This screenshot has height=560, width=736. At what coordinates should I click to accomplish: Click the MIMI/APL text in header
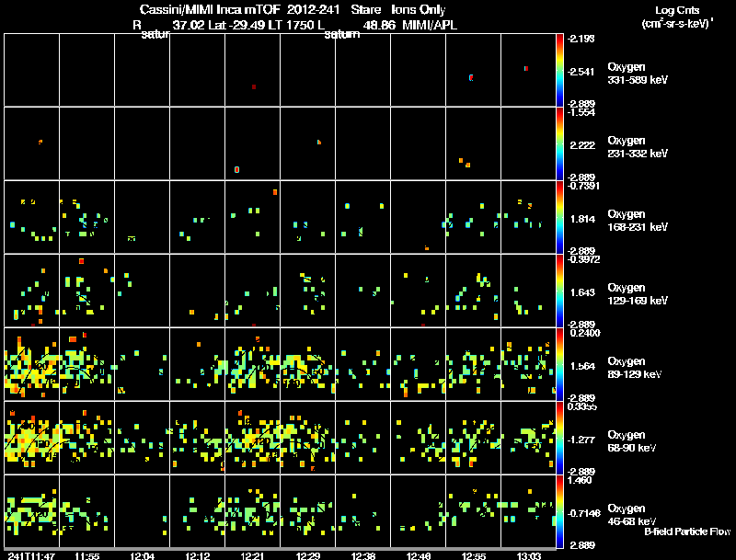coord(430,26)
